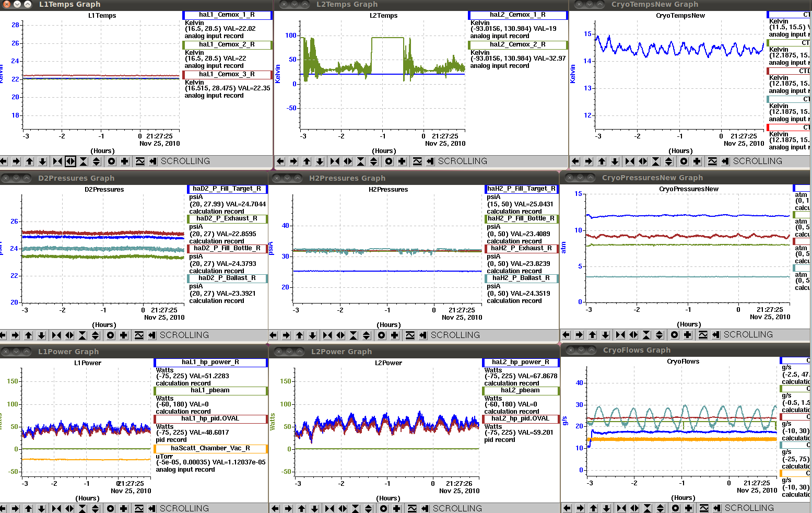Click circle icon in H2Pressures toolbar
This screenshot has height=513, width=812.
pos(382,335)
